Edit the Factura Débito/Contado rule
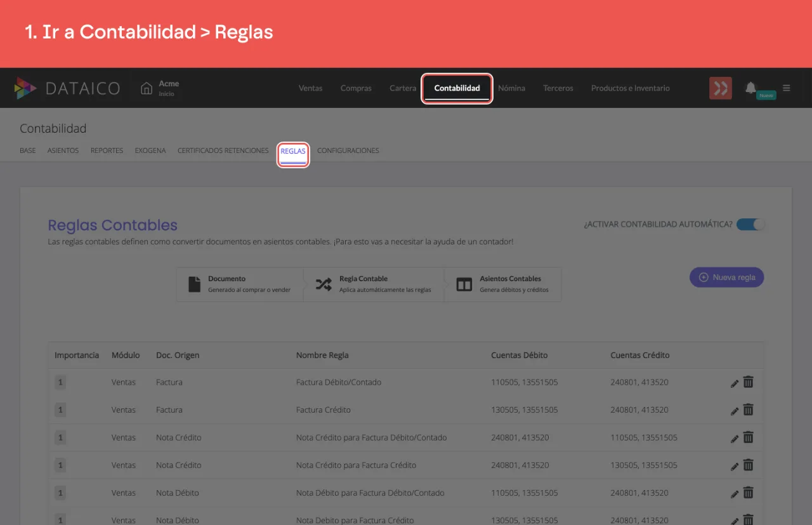812x525 pixels. 735,383
